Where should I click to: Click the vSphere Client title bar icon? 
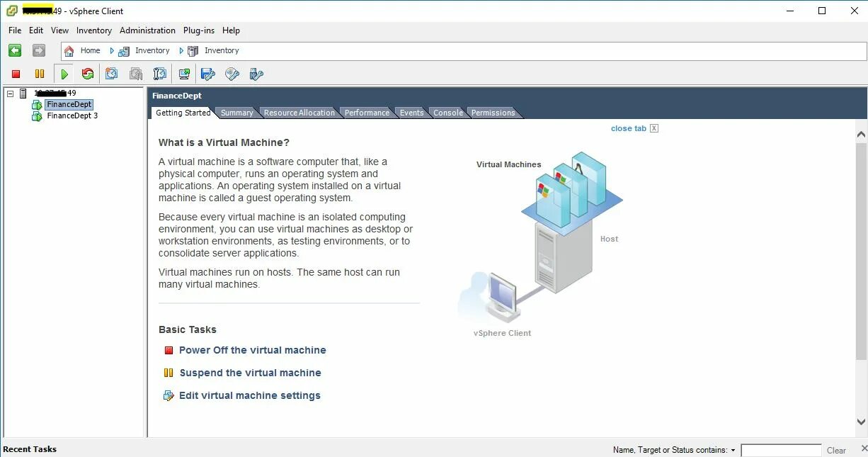coord(12,11)
